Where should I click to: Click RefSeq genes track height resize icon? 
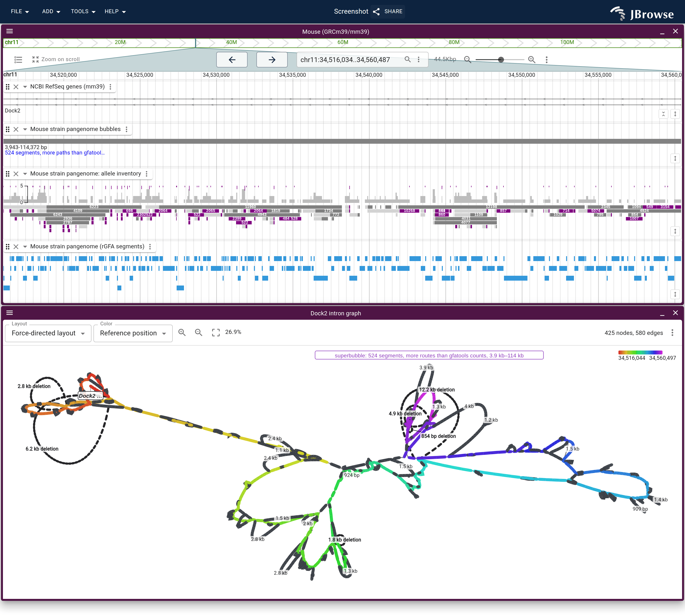tap(675, 114)
